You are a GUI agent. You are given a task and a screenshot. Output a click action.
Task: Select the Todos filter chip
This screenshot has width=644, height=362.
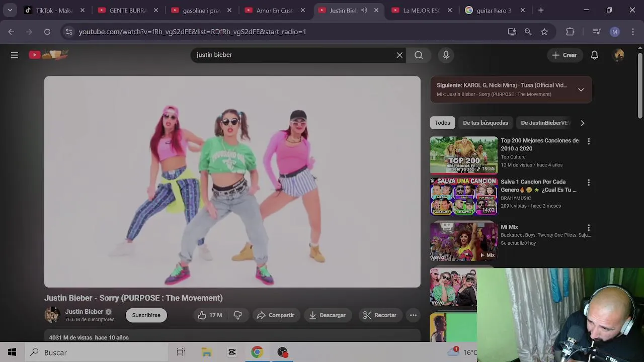443,123
